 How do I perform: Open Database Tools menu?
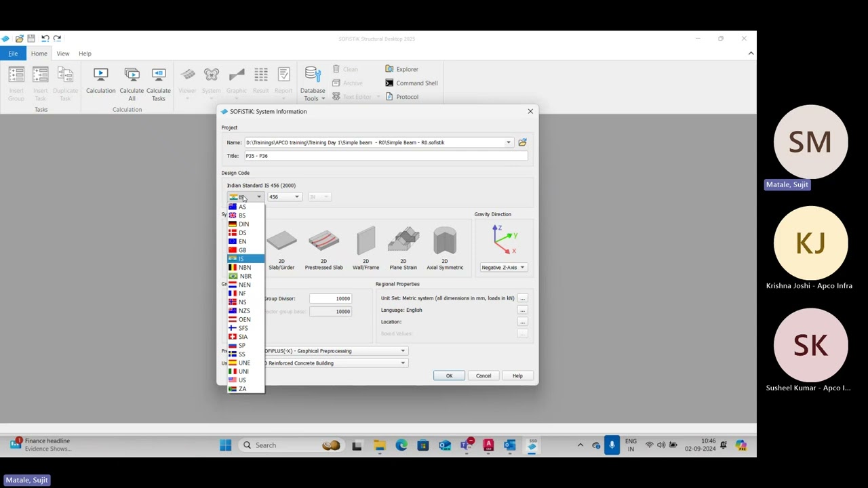click(313, 85)
